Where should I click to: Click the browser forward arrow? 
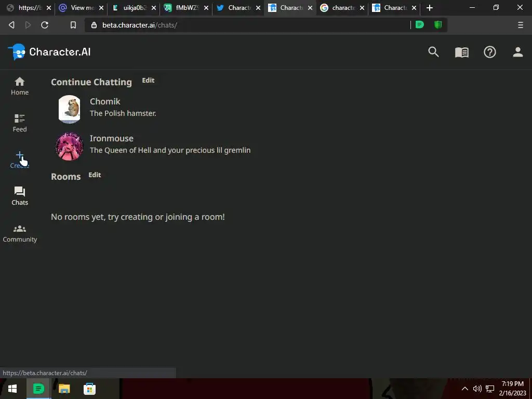click(x=28, y=25)
